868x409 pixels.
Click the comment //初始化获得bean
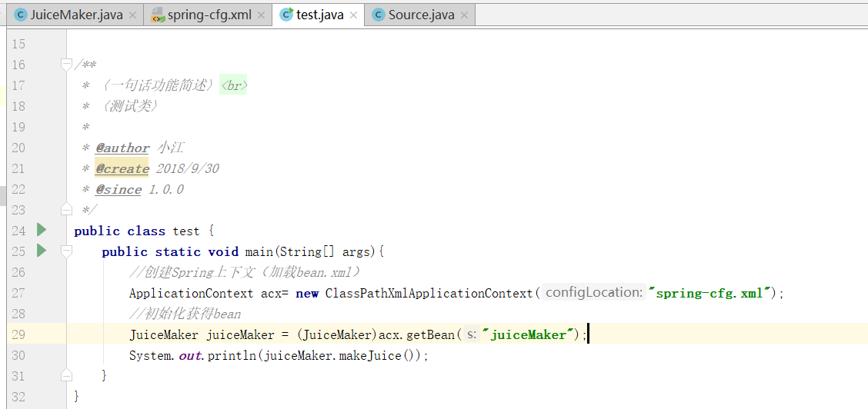pos(185,314)
